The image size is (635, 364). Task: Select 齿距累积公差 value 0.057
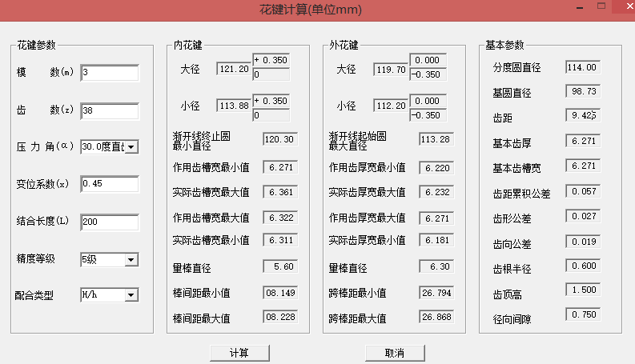583,191
